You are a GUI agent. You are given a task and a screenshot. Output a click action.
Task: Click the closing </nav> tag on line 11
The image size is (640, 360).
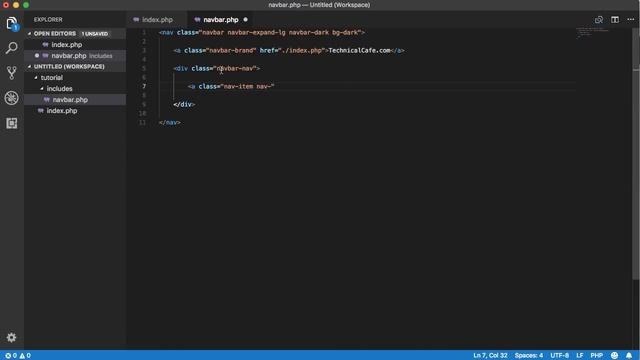tap(170, 122)
